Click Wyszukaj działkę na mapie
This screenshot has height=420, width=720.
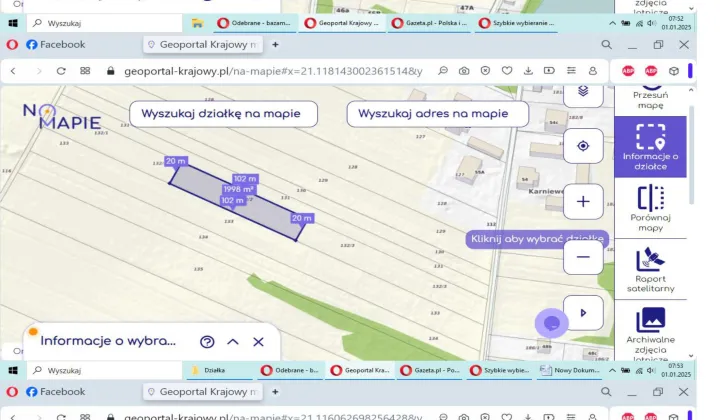coord(212,114)
